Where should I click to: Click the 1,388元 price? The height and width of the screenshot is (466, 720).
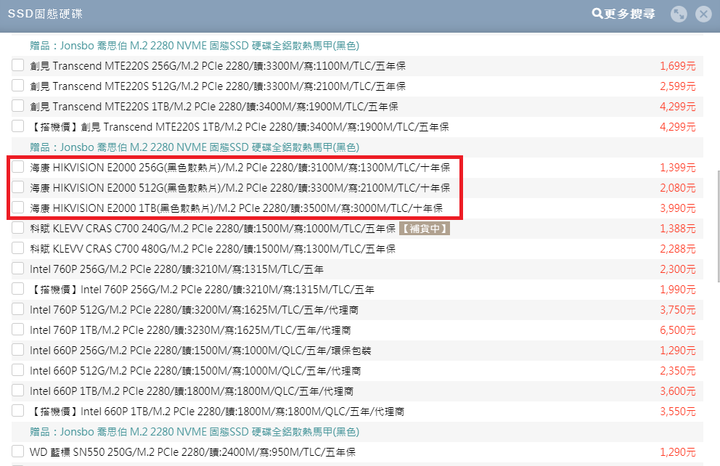click(678, 229)
